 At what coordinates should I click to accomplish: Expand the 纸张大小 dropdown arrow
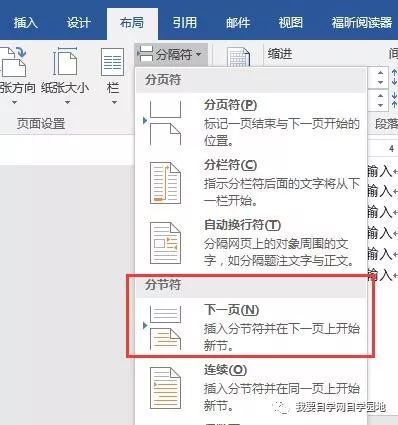pos(67,102)
